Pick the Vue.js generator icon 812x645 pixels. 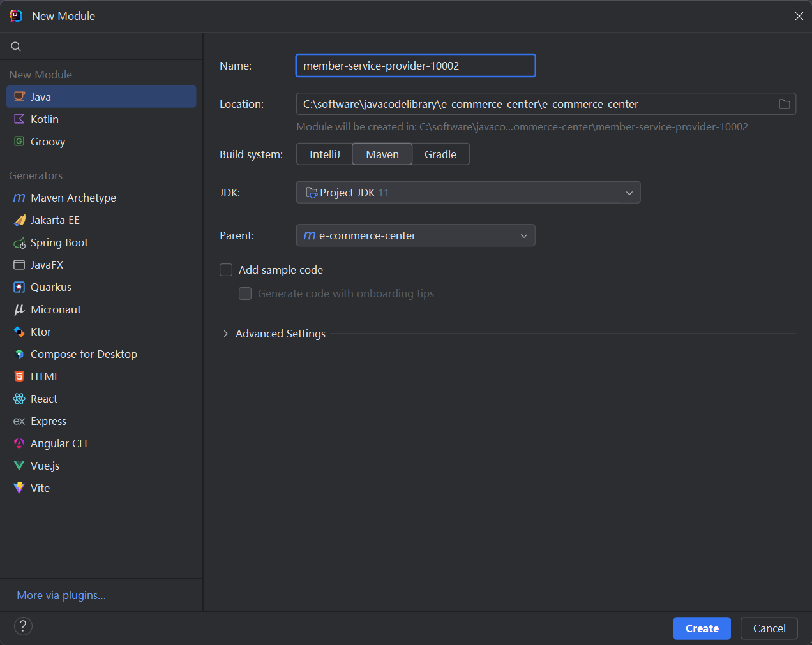[x=19, y=466]
